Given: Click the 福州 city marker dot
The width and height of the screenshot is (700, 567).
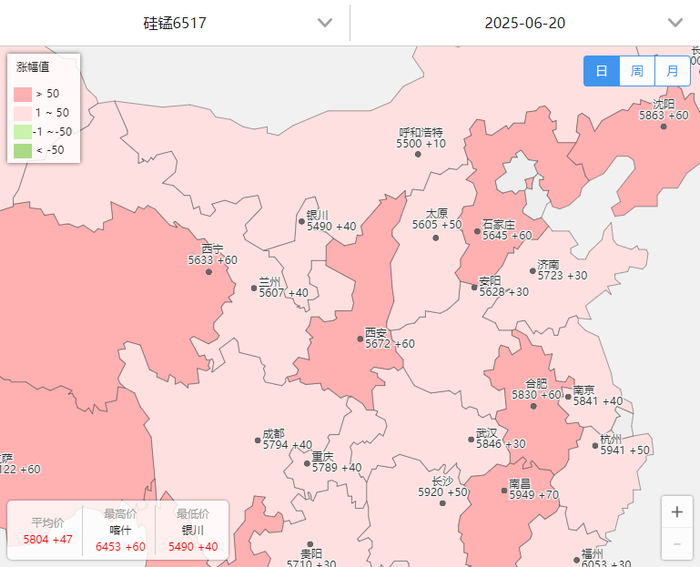Looking at the screenshot, I should [576, 560].
